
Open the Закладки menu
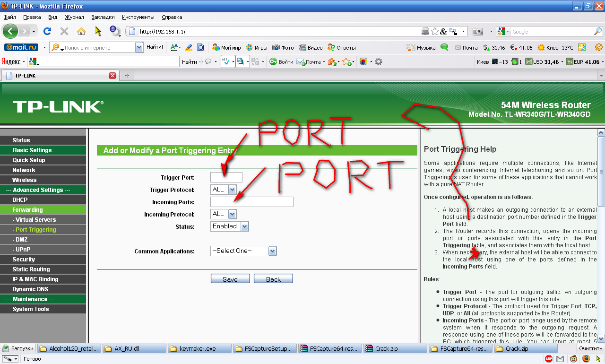[103, 17]
